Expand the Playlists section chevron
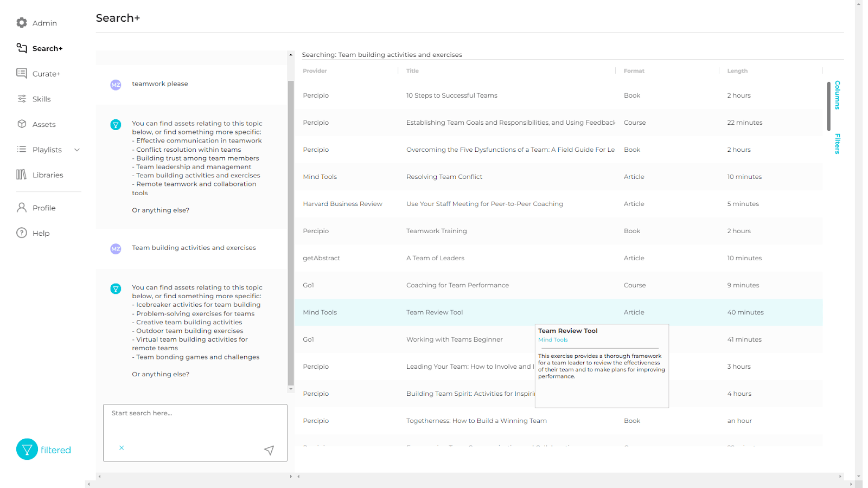 tap(76, 150)
